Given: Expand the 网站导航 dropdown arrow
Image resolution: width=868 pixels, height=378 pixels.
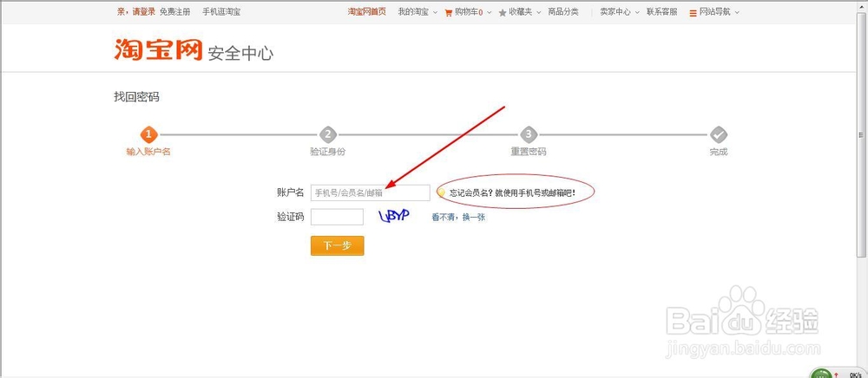Looking at the screenshot, I should tap(736, 12).
